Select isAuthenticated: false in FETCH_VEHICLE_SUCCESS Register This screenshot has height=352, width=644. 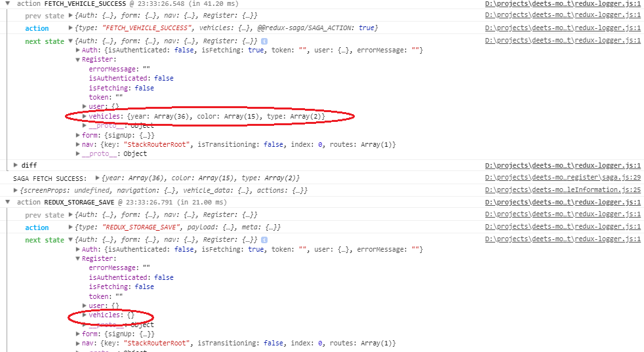click(x=131, y=78)
